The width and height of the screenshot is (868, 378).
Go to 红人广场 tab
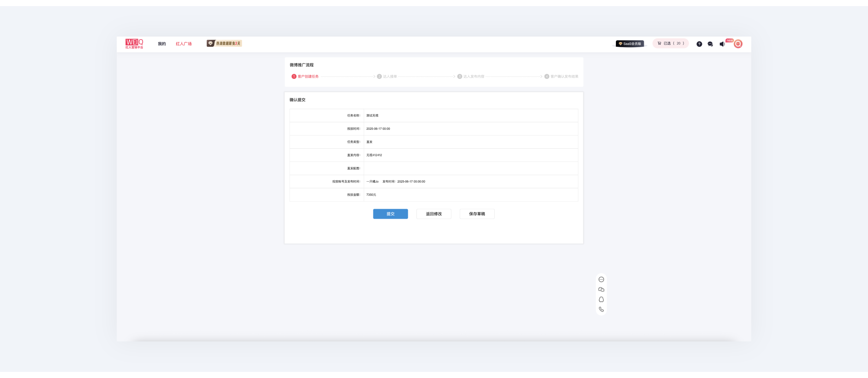[x=184, y=44]
